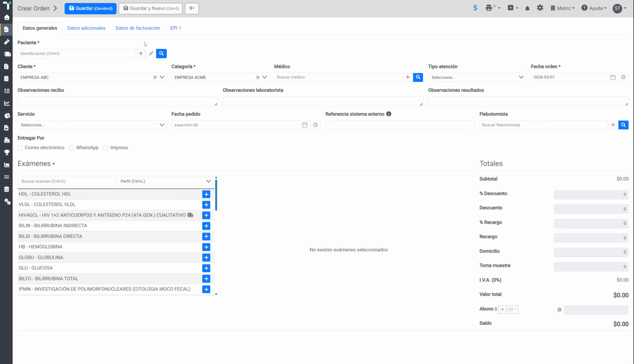
Task: Check the WhatsApp delivery option
Action: 72,148
